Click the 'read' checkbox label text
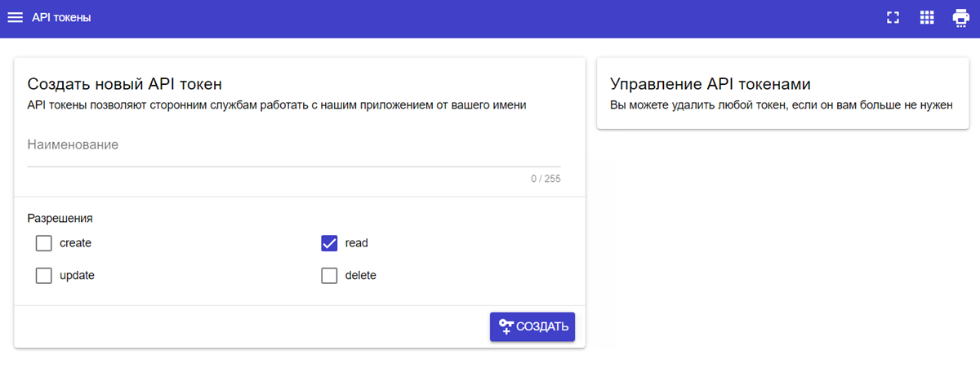 (x=356, y=243)
